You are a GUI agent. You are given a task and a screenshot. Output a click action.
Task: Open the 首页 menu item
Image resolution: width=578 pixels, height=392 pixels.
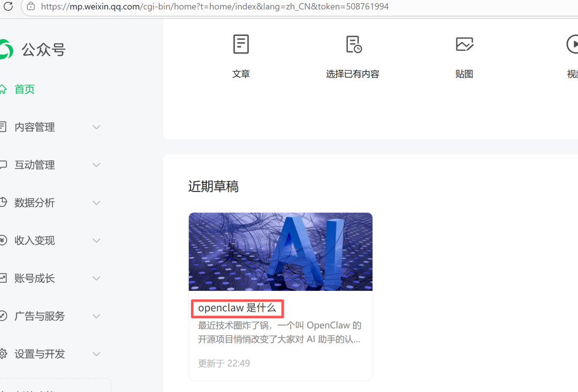point(24,89)
